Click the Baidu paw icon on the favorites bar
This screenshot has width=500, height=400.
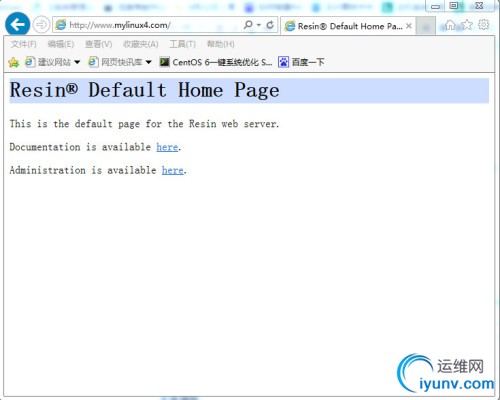point(283,62)
